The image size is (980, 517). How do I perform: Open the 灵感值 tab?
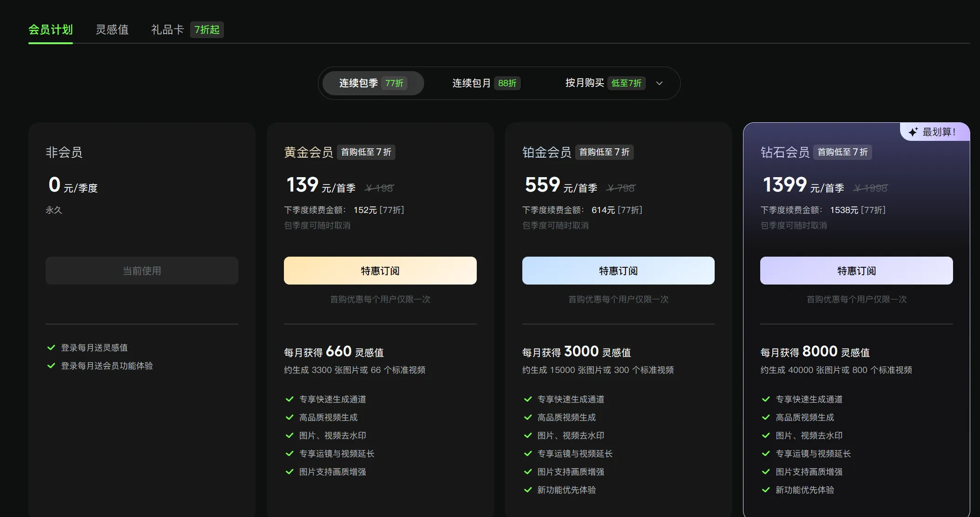coord(112,30)
